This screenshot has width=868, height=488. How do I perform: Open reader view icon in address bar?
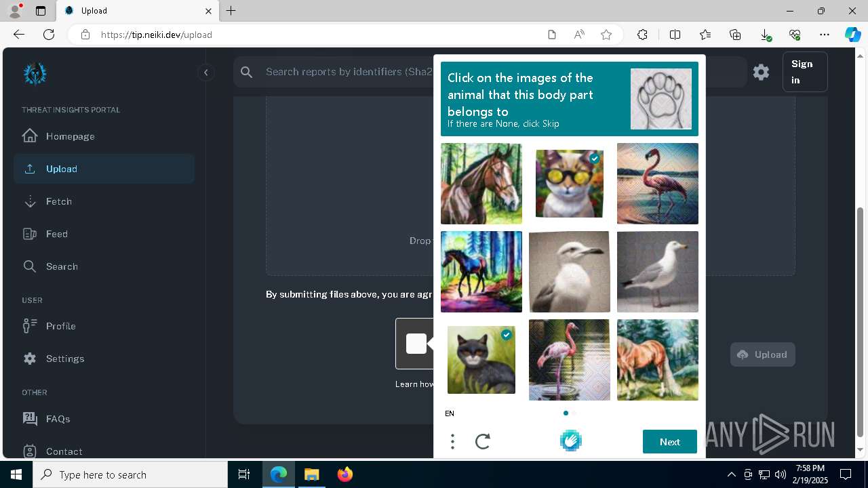(x=552, y=35)
